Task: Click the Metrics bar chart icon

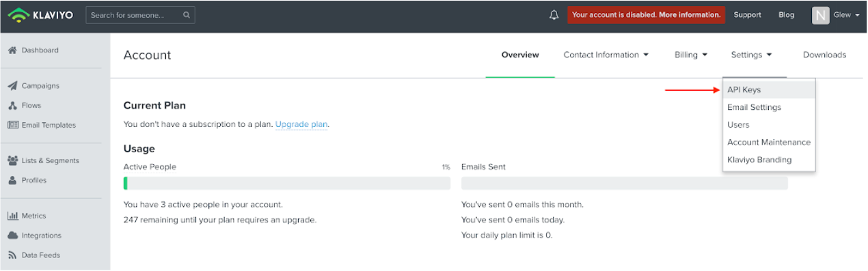Action: 13,216
